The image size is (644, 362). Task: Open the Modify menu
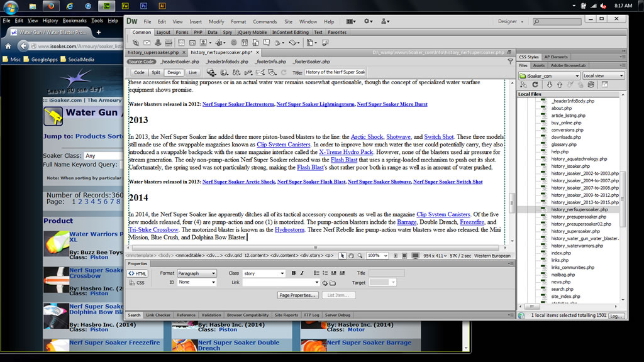216,22
